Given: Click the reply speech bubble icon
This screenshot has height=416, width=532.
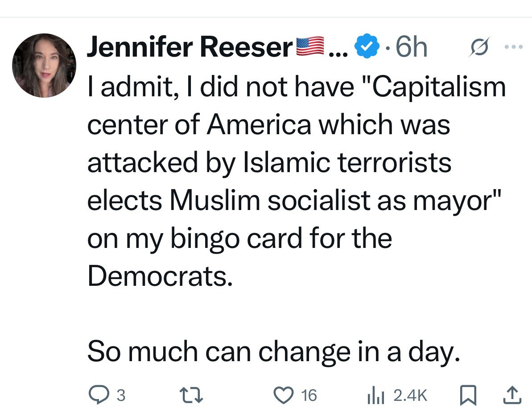Looking at the screenshot, I should (97, 395).
